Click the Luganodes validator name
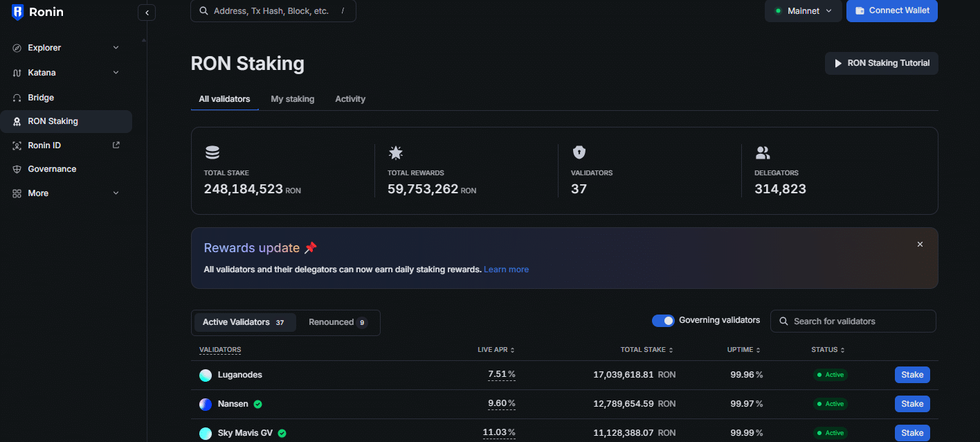 pyautogui.click(x=240, y=375)
